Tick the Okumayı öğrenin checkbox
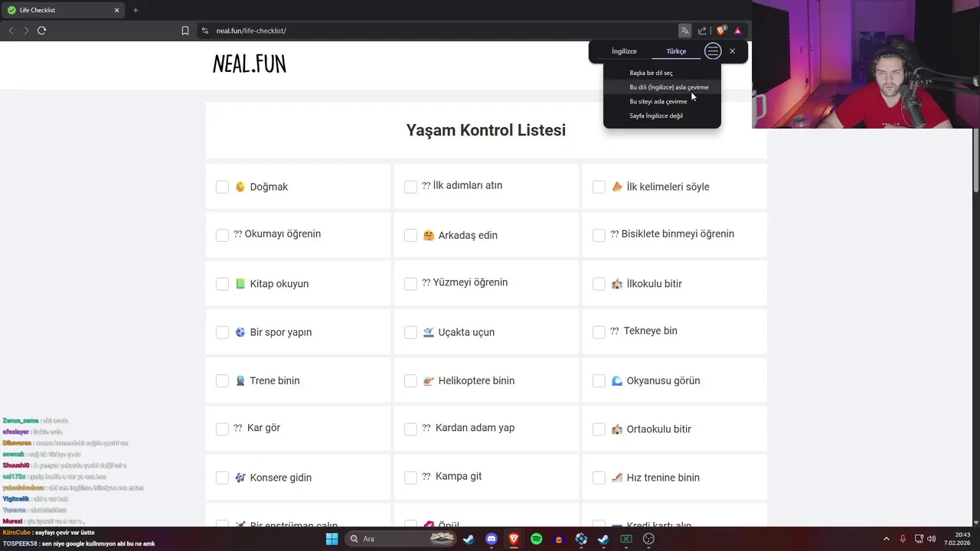Viewport: 980px width, 551px height. tap(222, 235)
